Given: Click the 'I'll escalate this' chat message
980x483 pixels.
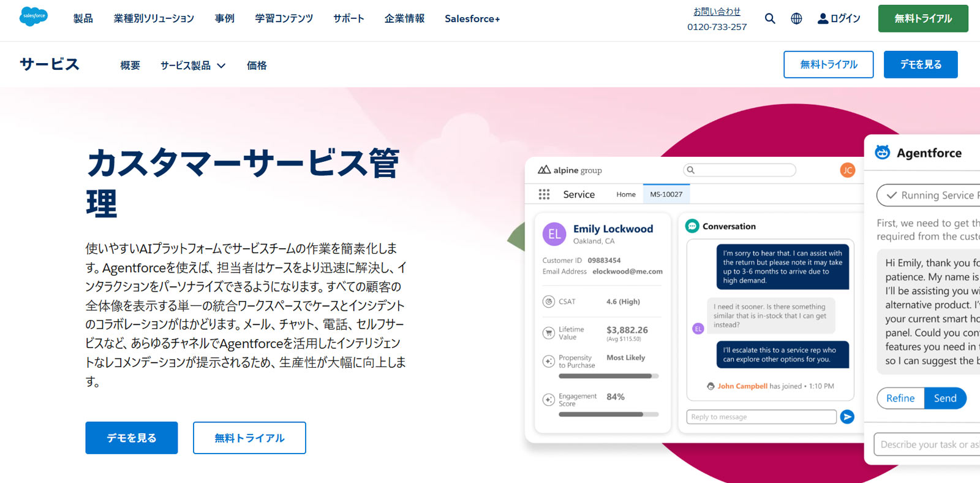Looking at the screenshot, I should coord(783,355).
